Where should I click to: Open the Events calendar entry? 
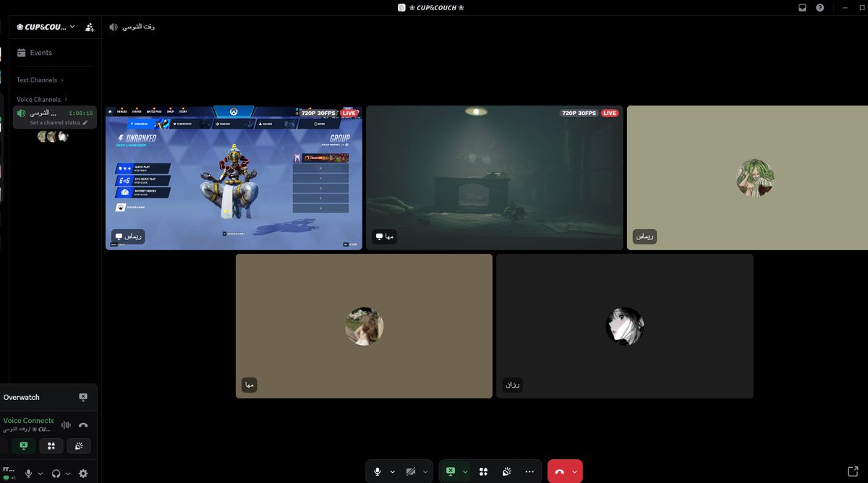(x=55, y=53)
